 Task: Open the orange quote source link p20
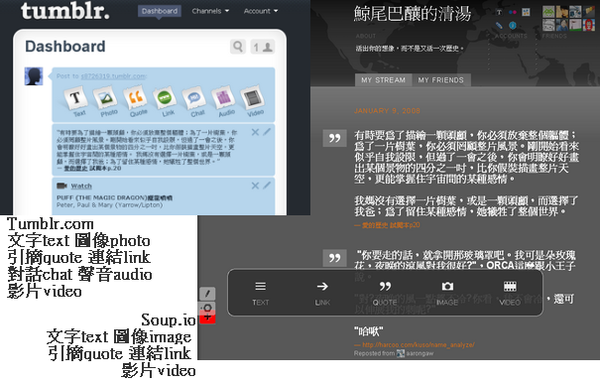390,225
